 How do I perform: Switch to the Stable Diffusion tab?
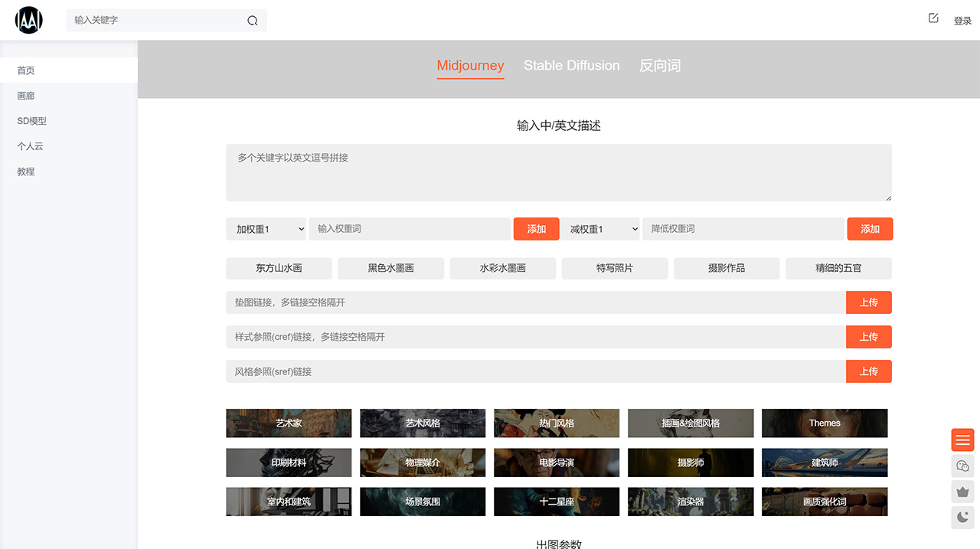pyautogui.click(x=571, y=66)
